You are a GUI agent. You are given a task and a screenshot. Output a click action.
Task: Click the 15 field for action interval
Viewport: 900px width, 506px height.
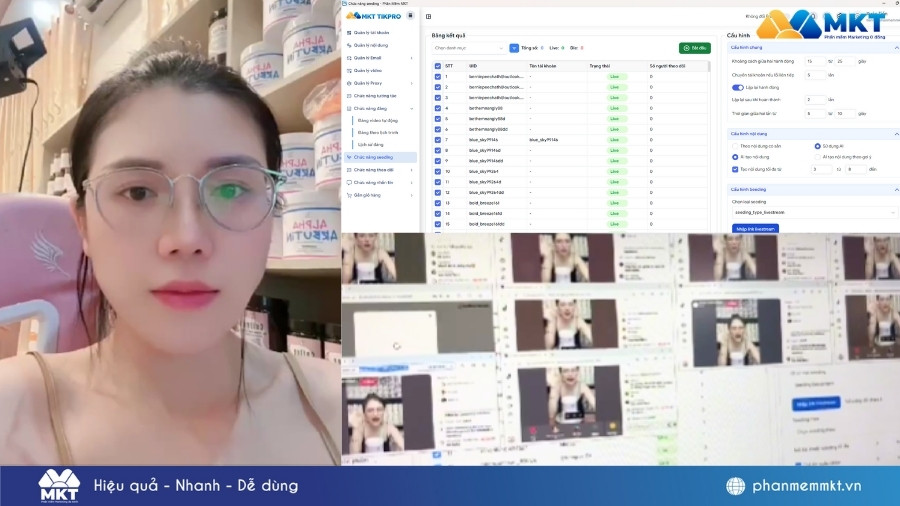pos(814,61)
